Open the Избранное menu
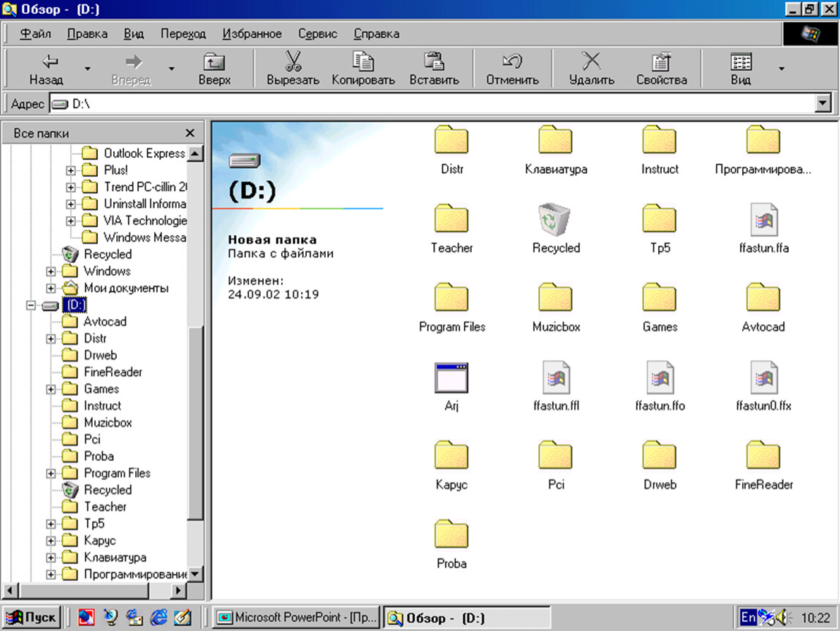Screen dimensions: 840x631 252,34
